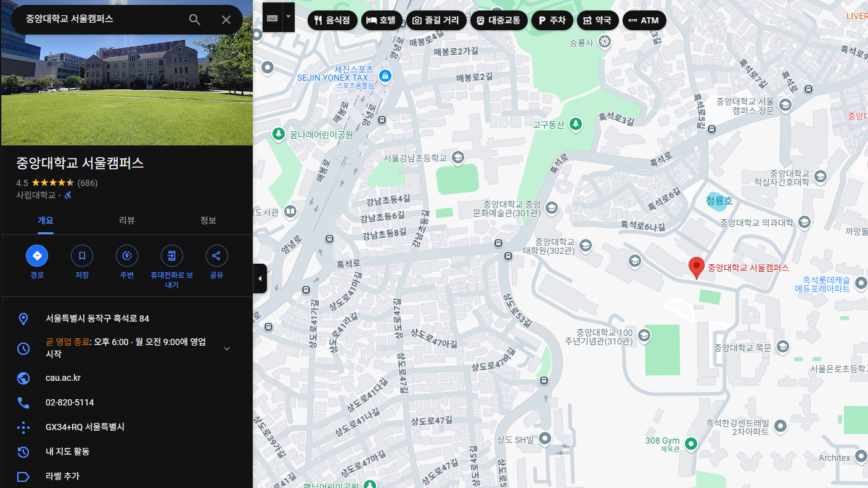Image resolution: width=868 pixels, height=488 pixels.
Task: Click the keyboard input tool icon
Action: [272, 18]
